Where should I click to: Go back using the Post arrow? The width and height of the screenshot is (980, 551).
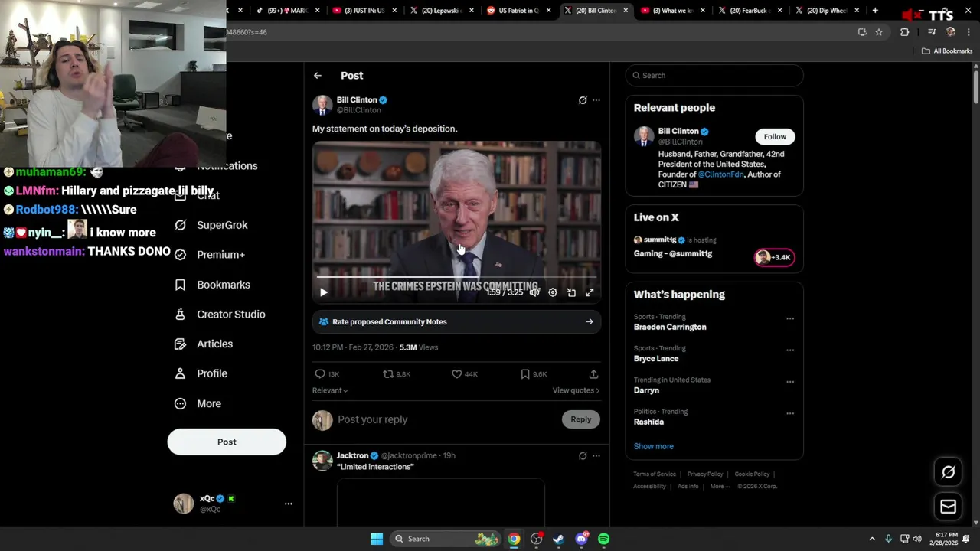pyautogui.click(x=318, y=76)
